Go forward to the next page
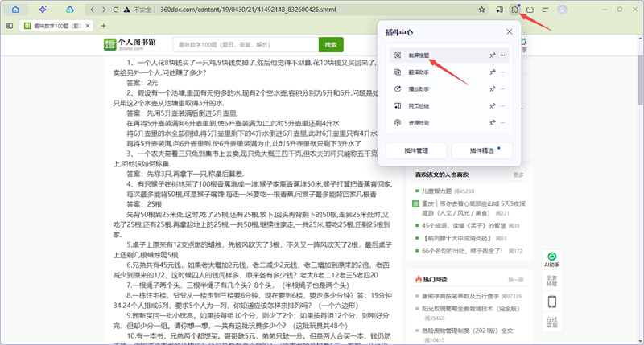This screenshot has width=644, height=345. pos(104,10)
